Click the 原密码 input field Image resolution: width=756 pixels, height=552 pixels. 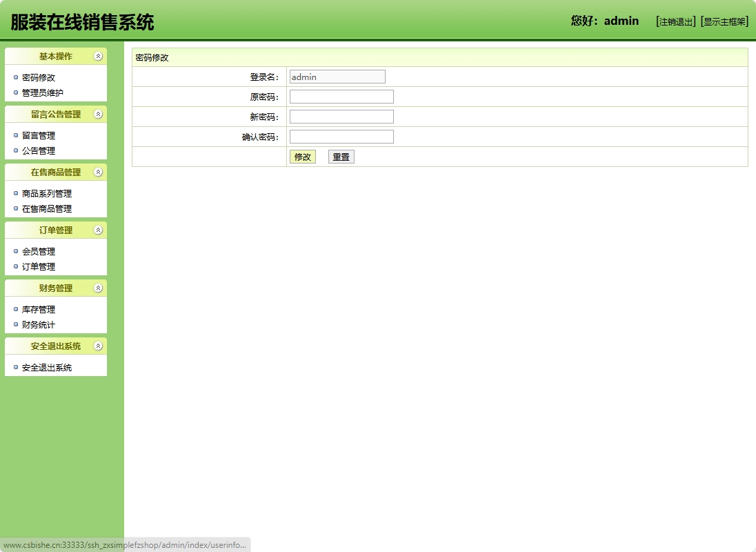pos(341,97)
